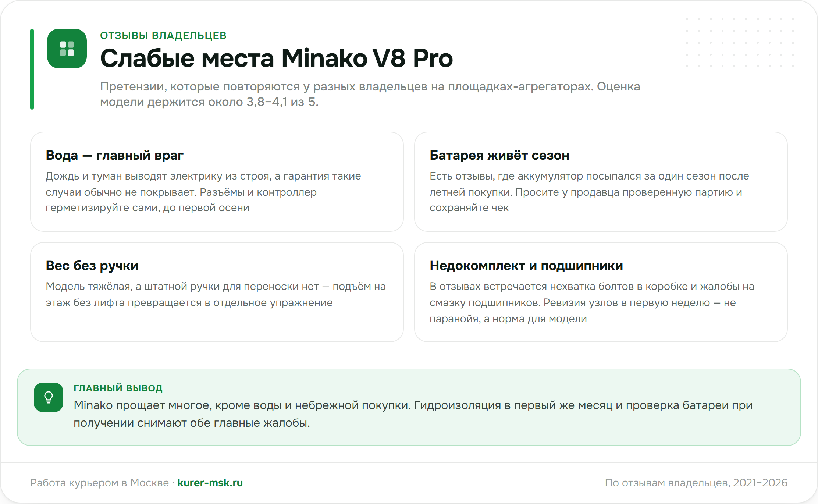Open the kurer-msk.ru link
The image size is (818, 504).
point(210,483)
